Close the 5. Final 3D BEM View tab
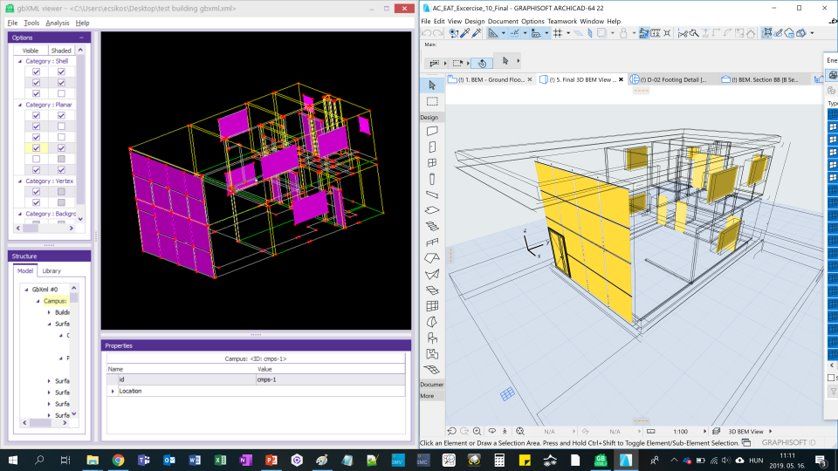Viewport: 838px width, 471px height. point(620,79)
